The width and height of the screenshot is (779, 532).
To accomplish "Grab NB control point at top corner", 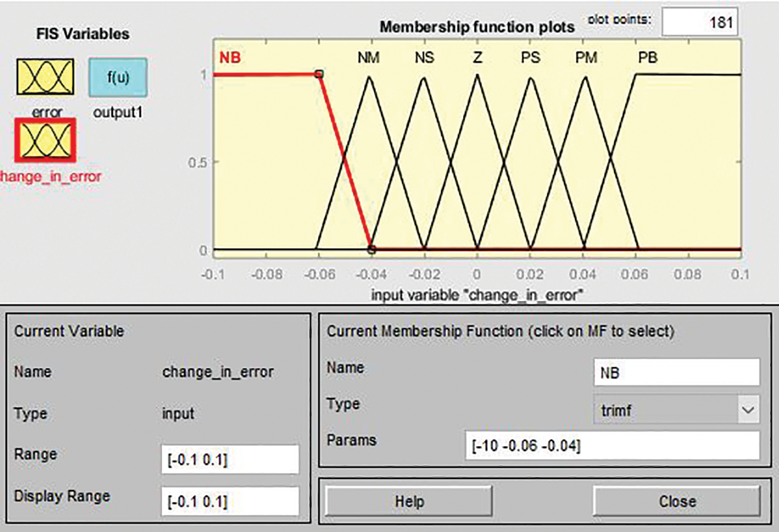I will pyautogui.click(x=319, y=74).
